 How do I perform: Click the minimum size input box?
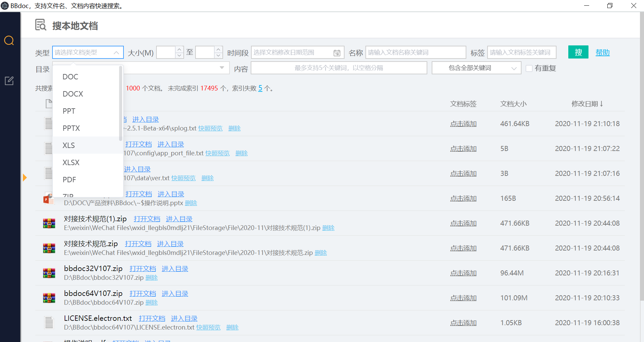tap(166, 52)
